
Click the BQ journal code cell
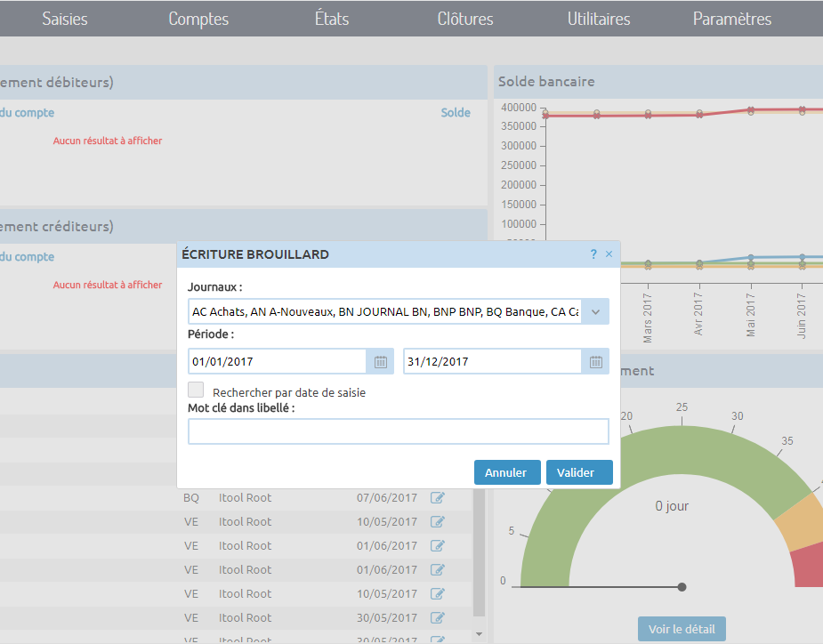point(191,497)
